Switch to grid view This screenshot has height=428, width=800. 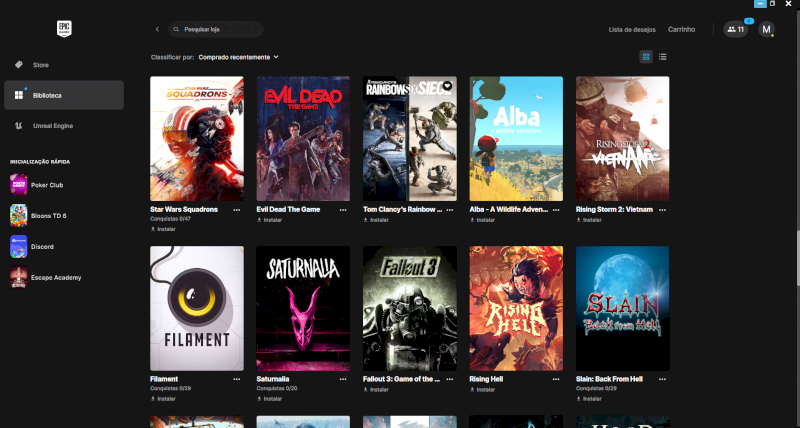point(646,57)
